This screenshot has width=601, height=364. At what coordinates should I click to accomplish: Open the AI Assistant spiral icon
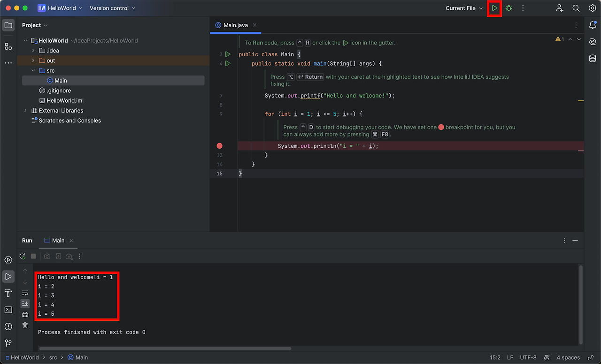coord(593,42)
